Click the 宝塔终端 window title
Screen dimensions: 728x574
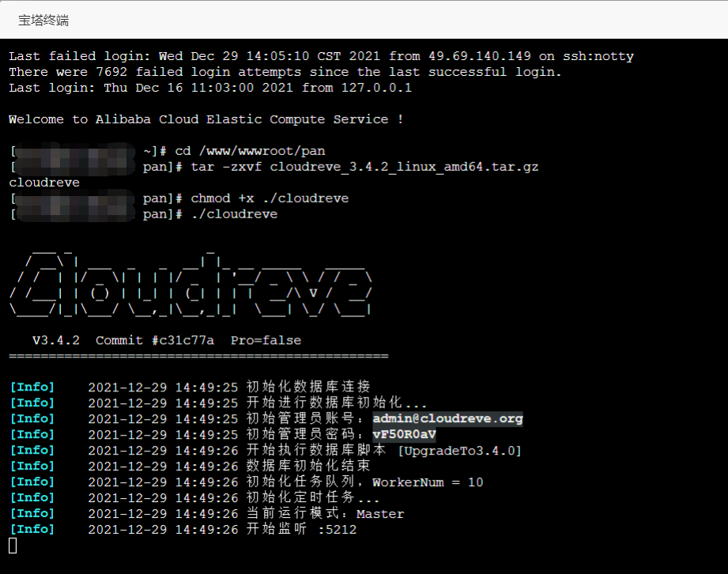[x=43, y=21]
